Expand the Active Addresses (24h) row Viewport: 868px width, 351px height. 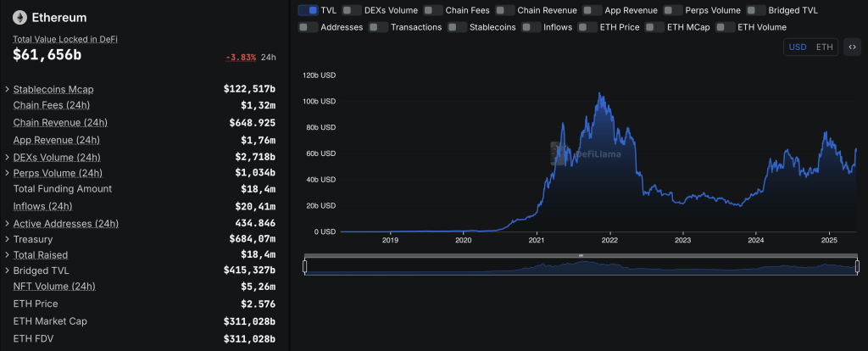pos(7,224)
